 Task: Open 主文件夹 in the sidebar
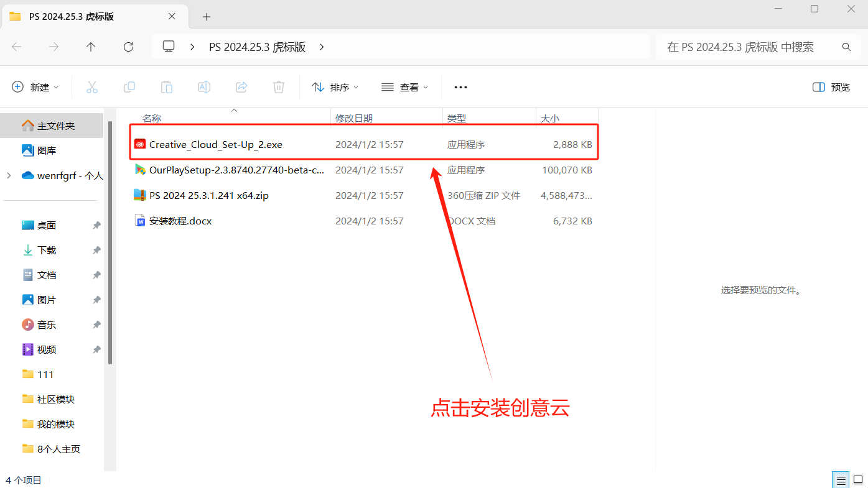click(52, 126)
